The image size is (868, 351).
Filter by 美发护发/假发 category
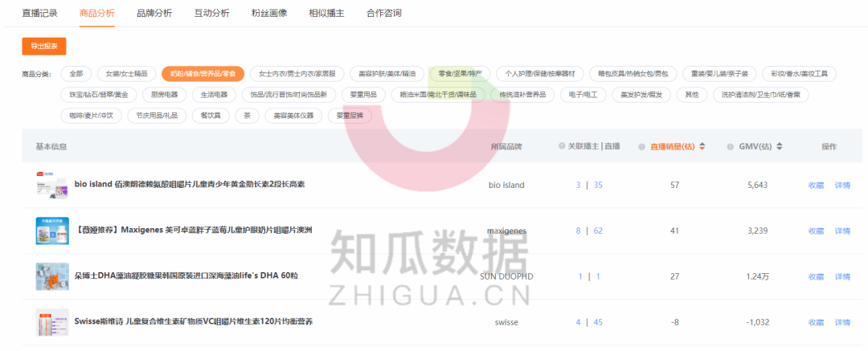(x=641, y=95)
